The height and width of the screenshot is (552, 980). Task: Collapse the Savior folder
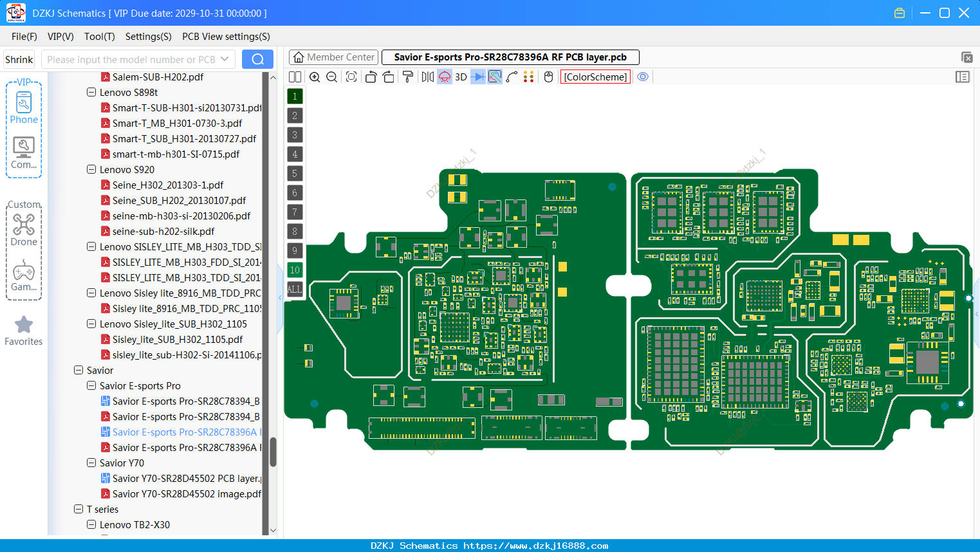tap(79, 370)
